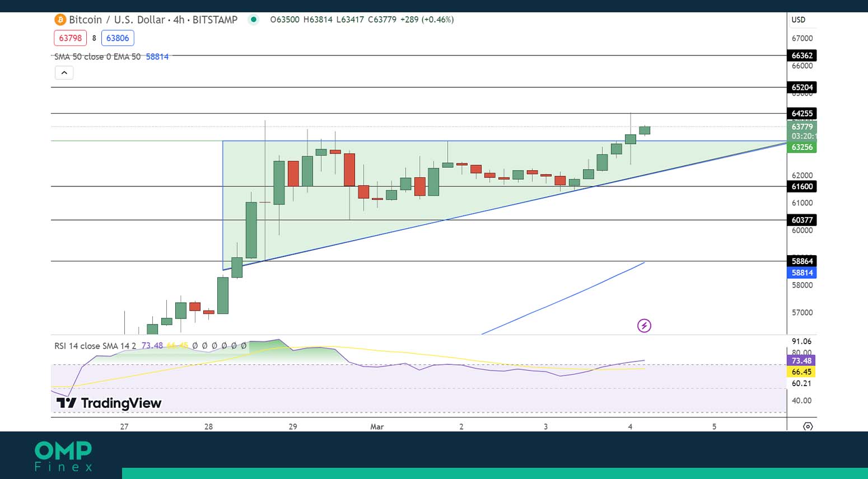Screen dimensions: 868x479
Task: Click the 29 date axis label
Action: coord(293,426)
